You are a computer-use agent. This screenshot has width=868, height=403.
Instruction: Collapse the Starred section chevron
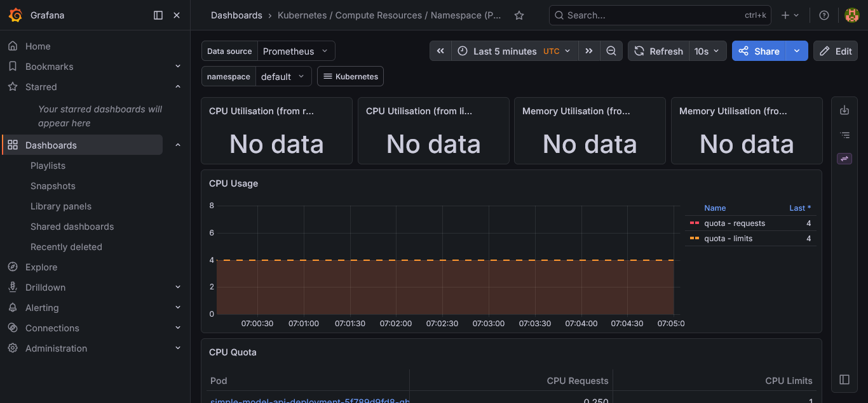(x=178, y=87)
